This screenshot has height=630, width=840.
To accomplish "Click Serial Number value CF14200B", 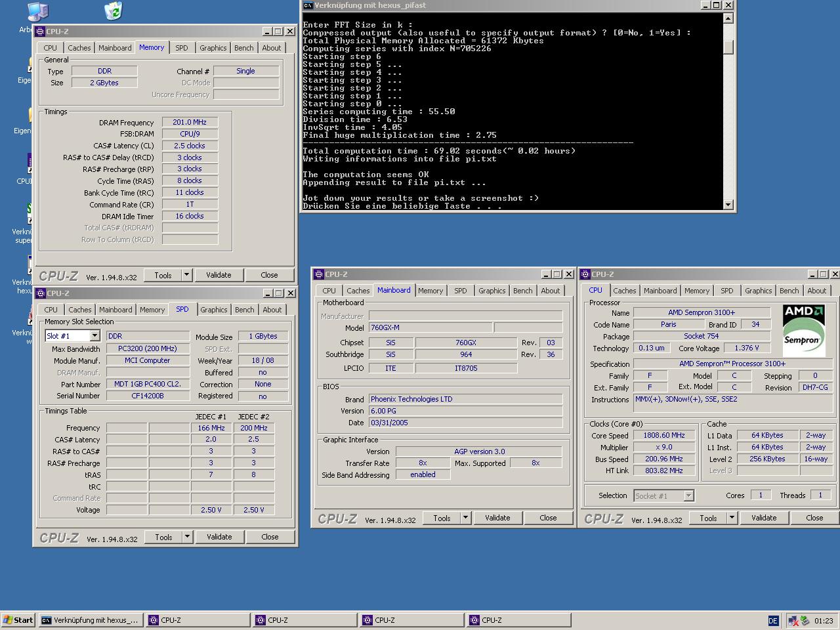I will tap(148, 396).
